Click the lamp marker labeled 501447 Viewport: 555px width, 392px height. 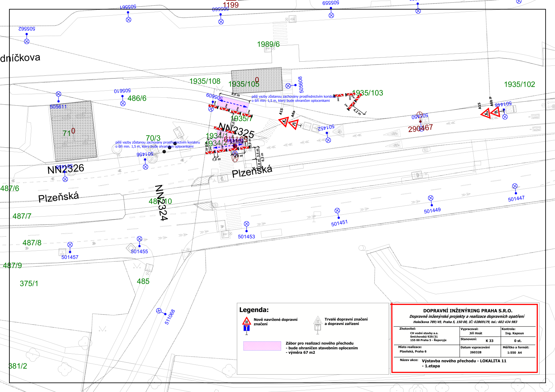click(x=515, y=186)
